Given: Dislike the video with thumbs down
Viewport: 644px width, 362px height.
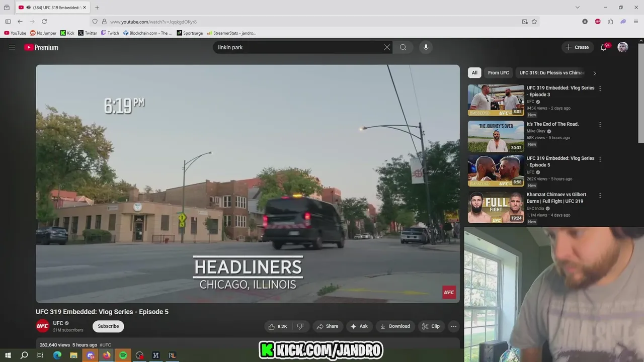Looking at the screenshot, I should 300,326.
